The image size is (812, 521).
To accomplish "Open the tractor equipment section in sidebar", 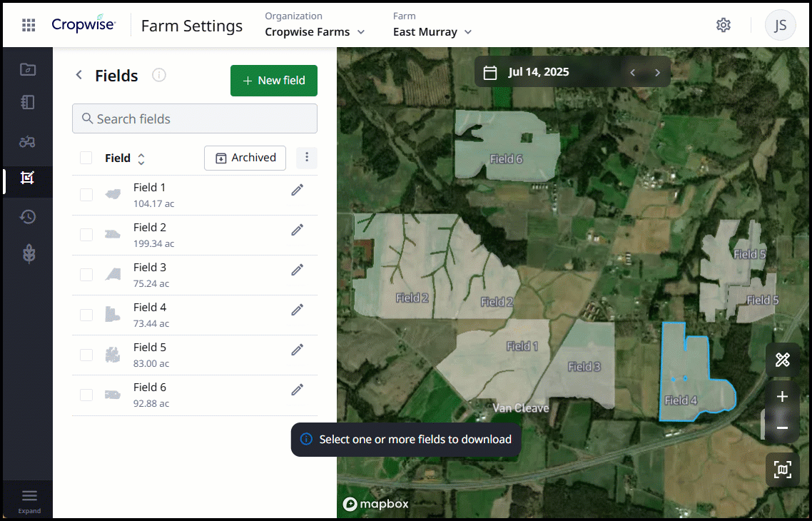I will click(x=27, y=141).
